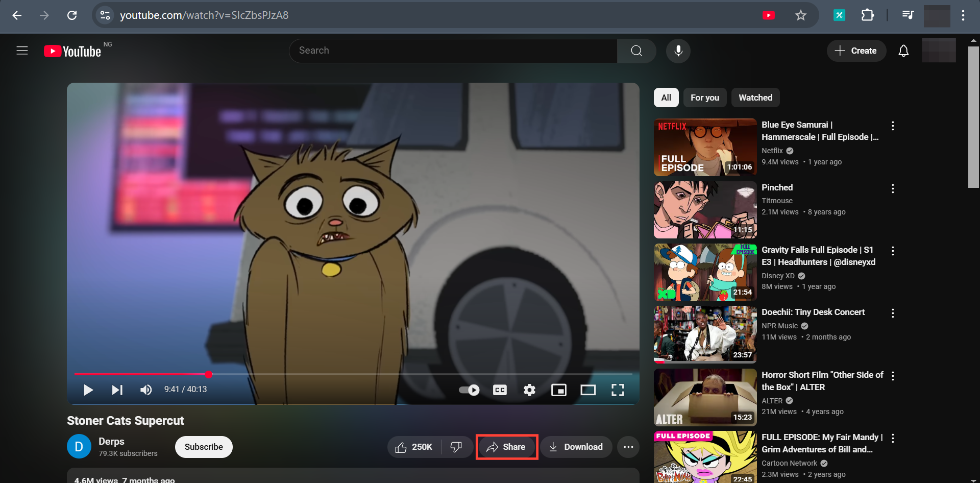
Task: Click the browser forward arrow
Action: [44, 15]
